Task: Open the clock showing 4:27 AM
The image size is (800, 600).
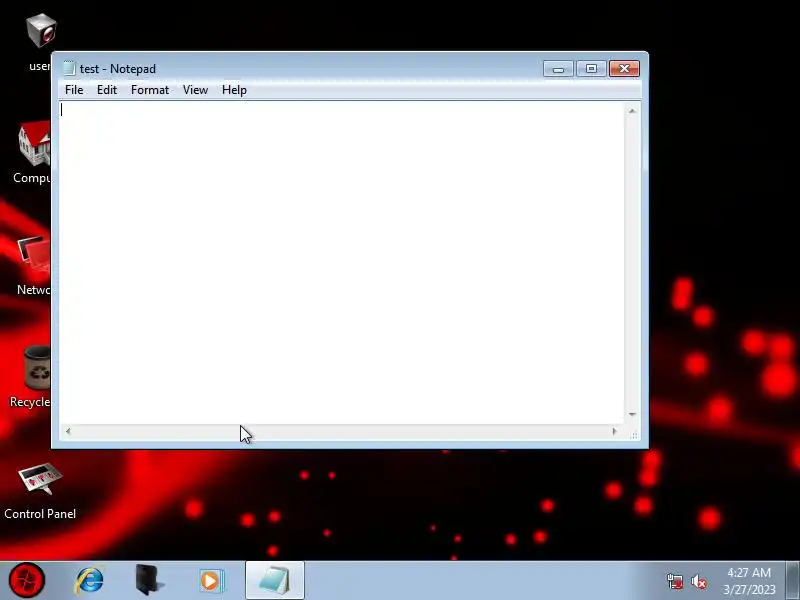Action: [x=749, y=581]
